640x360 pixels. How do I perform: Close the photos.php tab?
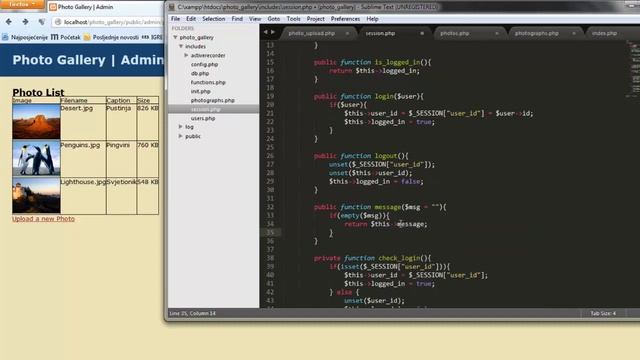point(497,33)
